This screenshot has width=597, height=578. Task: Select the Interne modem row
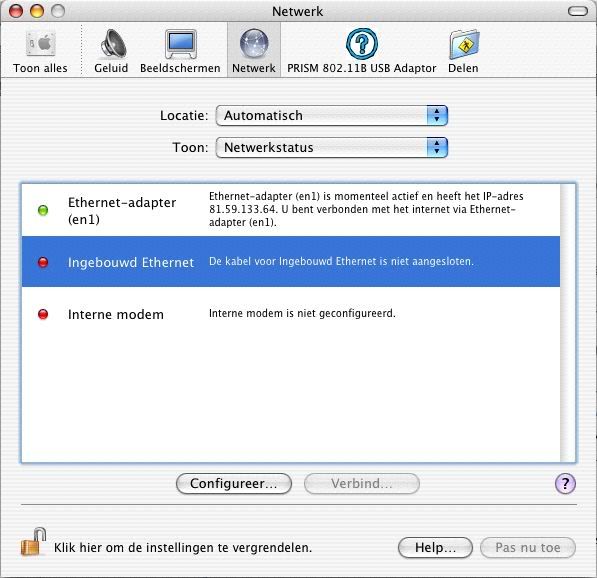tap(291, 314)
